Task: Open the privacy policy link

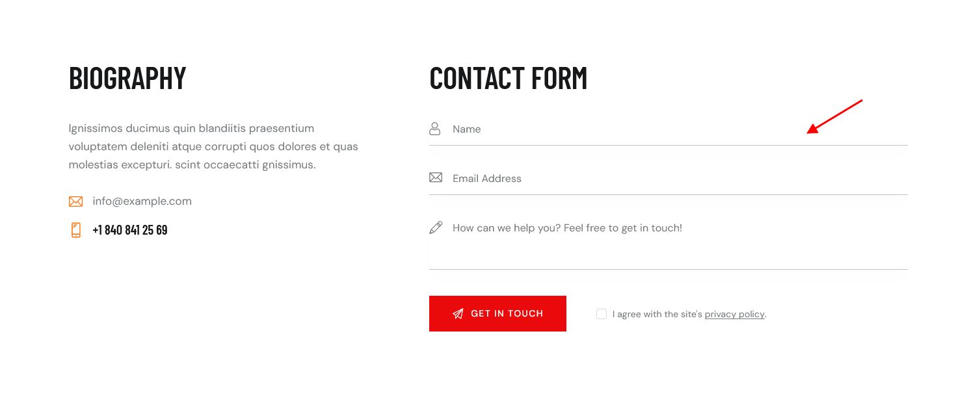Action: pos(734,315)
